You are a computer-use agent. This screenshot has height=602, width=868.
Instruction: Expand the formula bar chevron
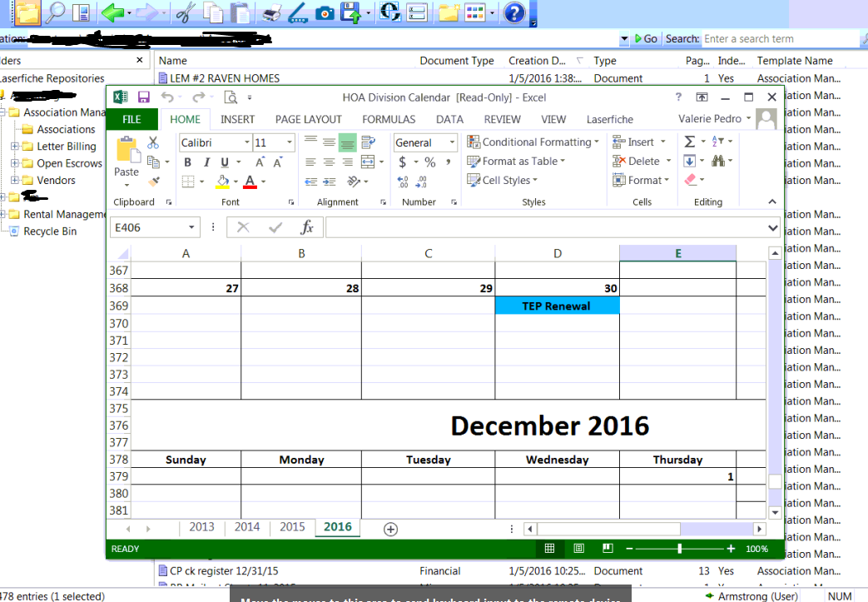[773, 228]
